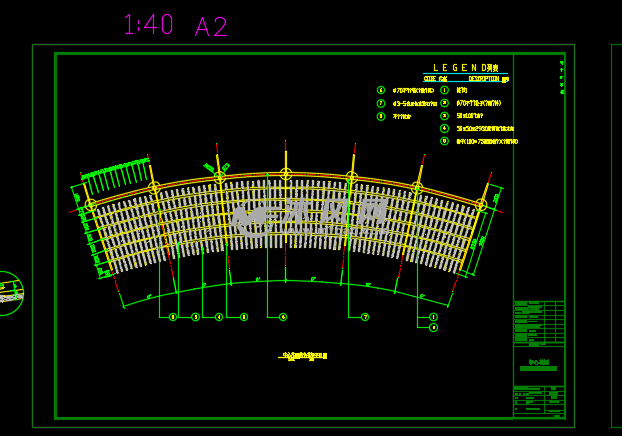Select legend code circle number 4

coord(444,128)
